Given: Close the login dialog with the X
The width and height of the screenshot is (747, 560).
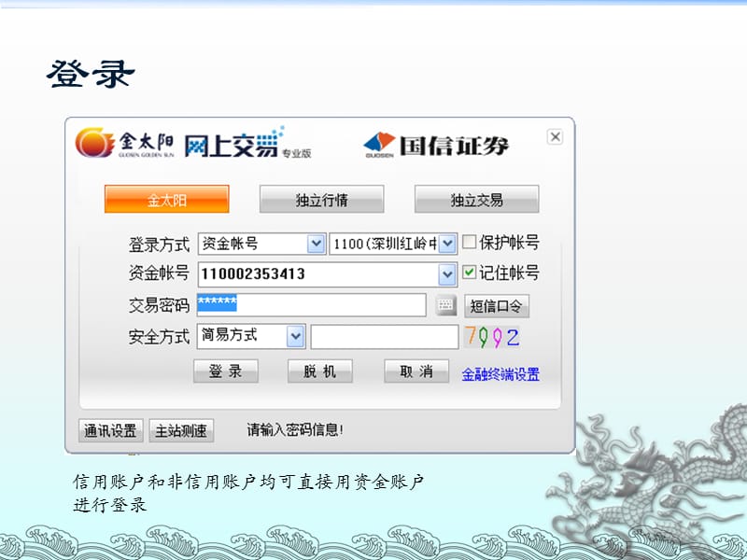Looking at the screenshot, I should (x=555, y=137).
